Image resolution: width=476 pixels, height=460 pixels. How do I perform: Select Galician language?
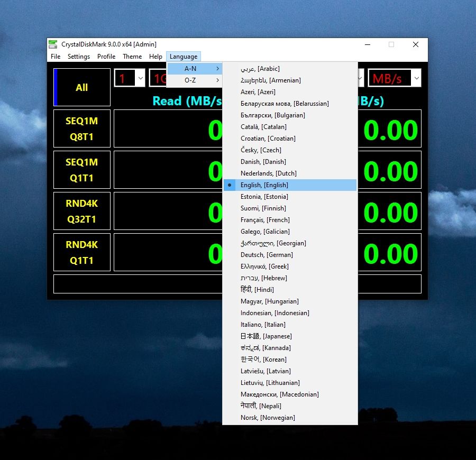pos(290,232)
